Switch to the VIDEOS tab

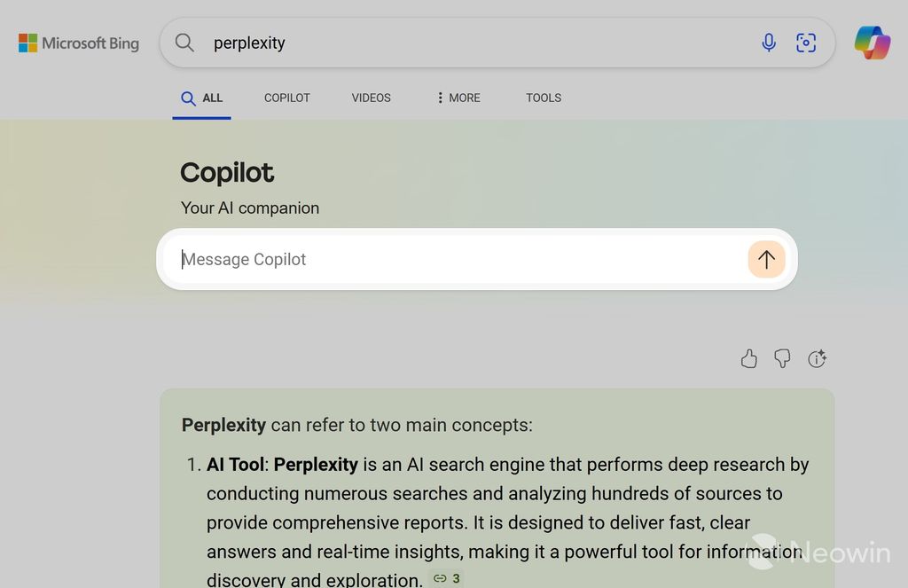(371, 98)
